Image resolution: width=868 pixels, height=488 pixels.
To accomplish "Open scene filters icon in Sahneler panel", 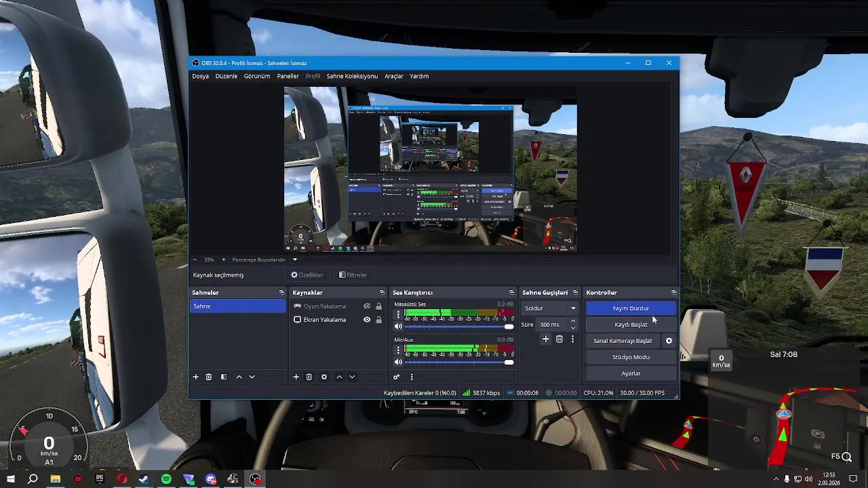I will [224, 377].
